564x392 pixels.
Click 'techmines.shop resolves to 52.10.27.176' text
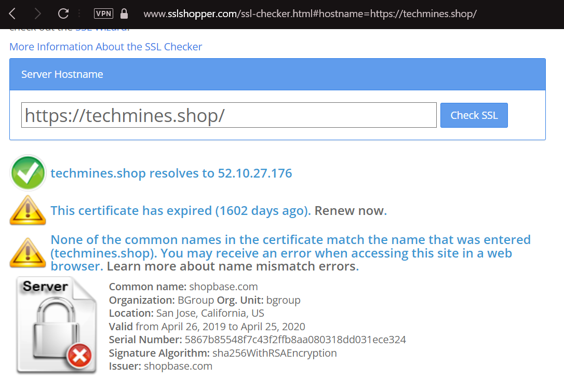pos(171,173)
